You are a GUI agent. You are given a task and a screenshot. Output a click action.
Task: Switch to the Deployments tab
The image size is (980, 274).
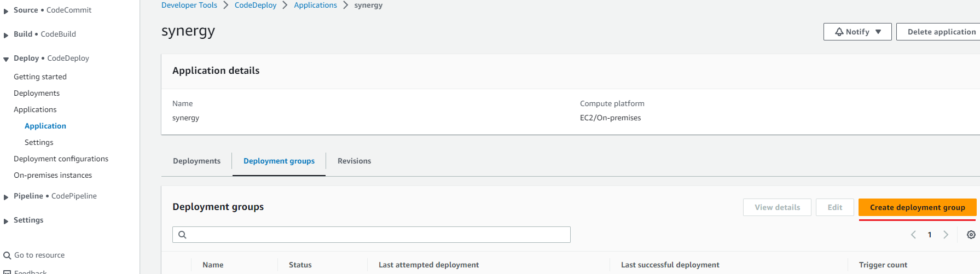(196, 161)
